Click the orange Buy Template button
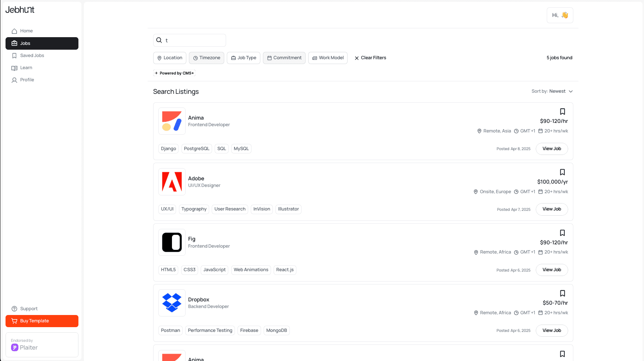 click(x=42, y=321)
